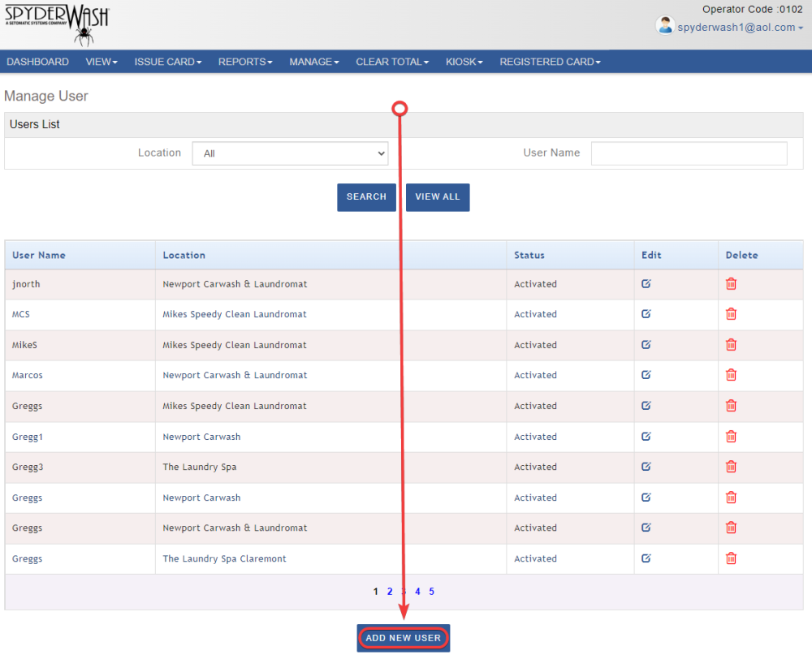Click the user avatar icon

click(x=664, y=25)
